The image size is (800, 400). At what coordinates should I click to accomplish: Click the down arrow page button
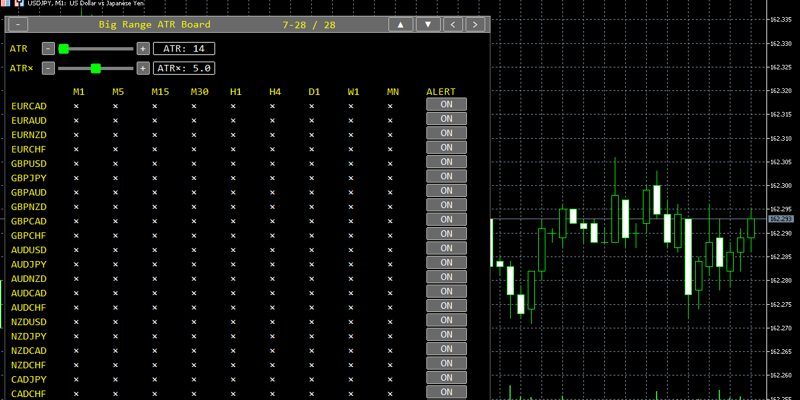(428, 24)
